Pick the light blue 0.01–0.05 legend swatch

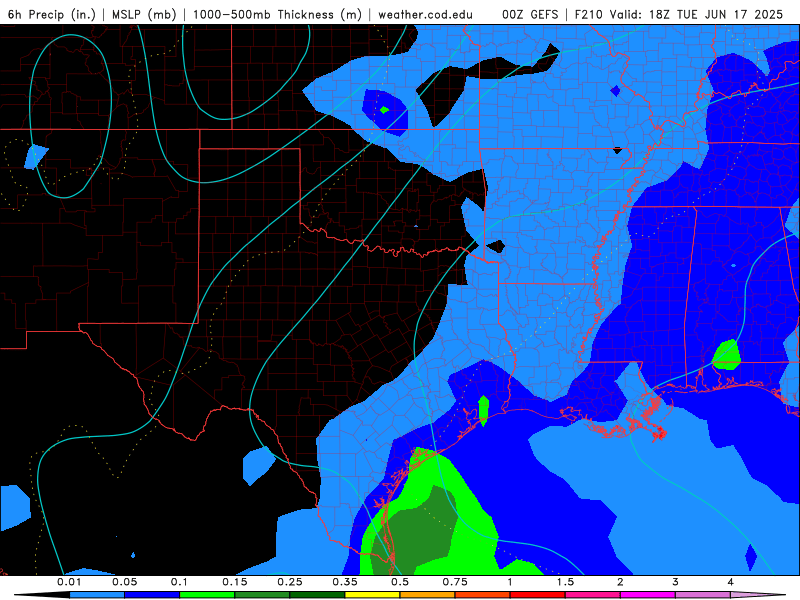97,595
